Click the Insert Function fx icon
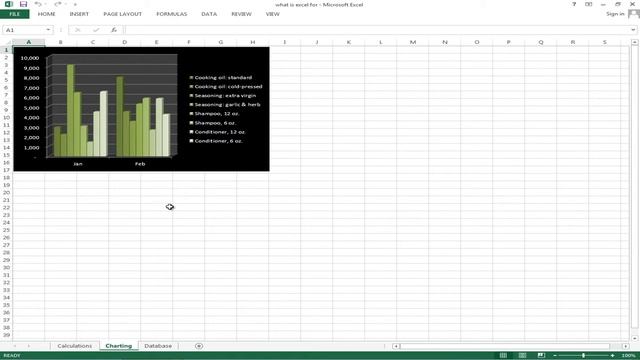640x360 pixels. click(x=114, y=30)
